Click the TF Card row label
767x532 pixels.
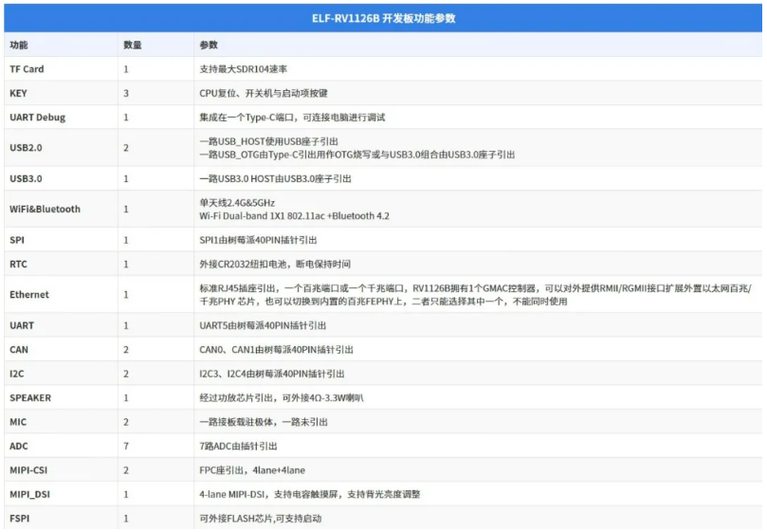(27, 69)
